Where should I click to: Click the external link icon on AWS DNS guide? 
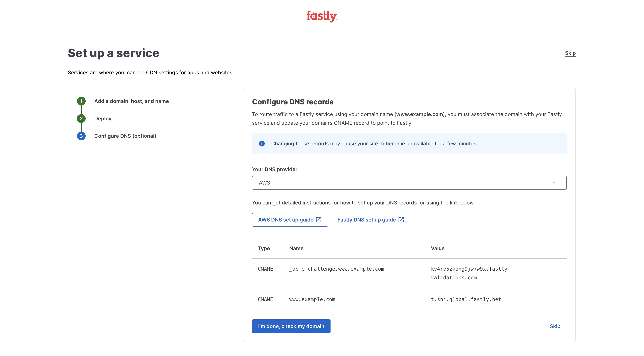pyautogui.click(x=319, y=220)
